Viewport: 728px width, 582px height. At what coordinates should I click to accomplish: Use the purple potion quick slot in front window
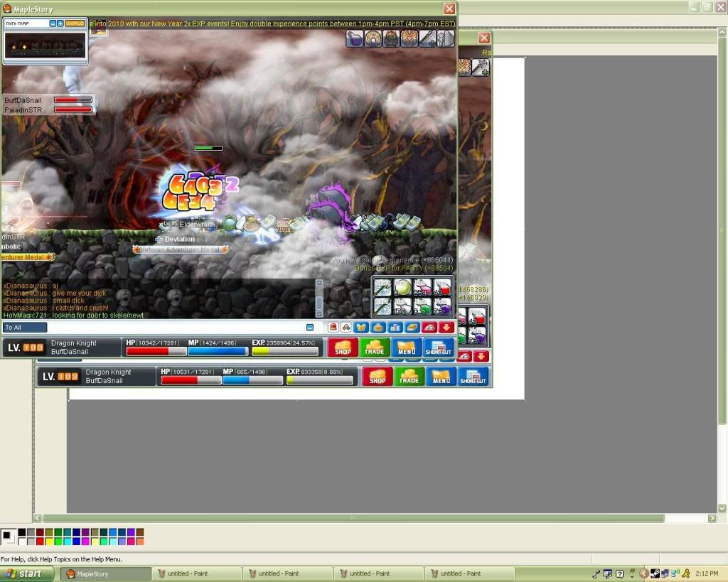442,306
